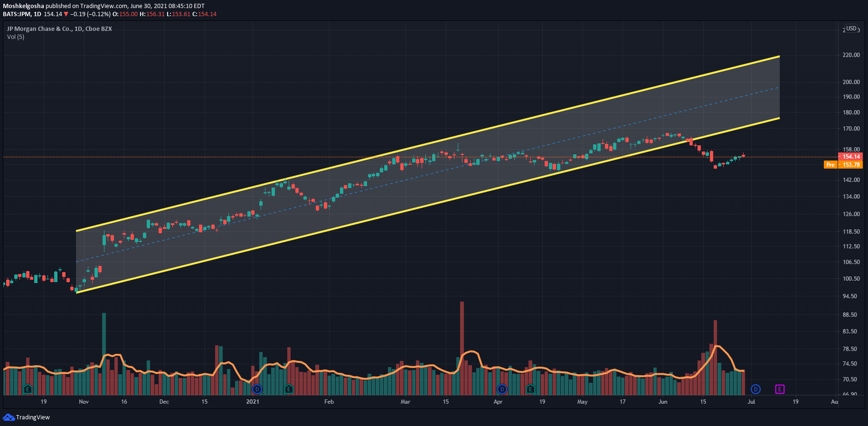Click the tall green volume bar in November
Viewport: 868px width, 426px height.
104,354
